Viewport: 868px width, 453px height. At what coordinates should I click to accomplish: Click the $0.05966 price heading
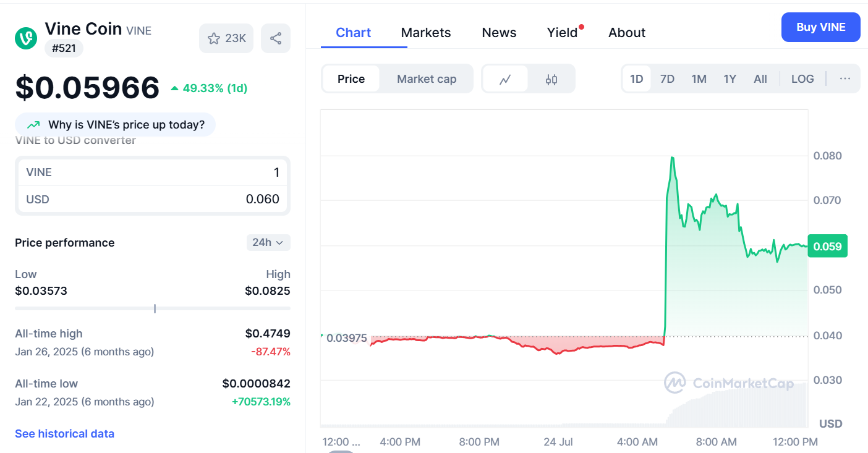[87, 88]
